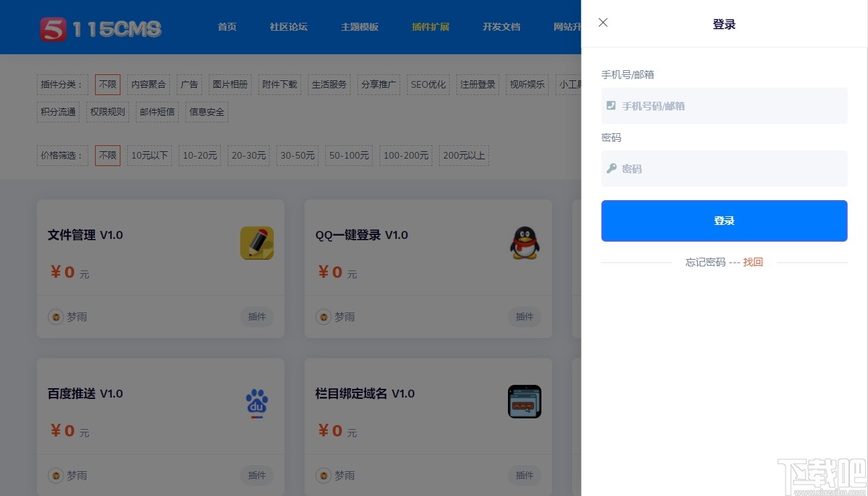Select 不限 in the 价格筛选 filter
Screen dimensions: 868x496
(108, 155)
